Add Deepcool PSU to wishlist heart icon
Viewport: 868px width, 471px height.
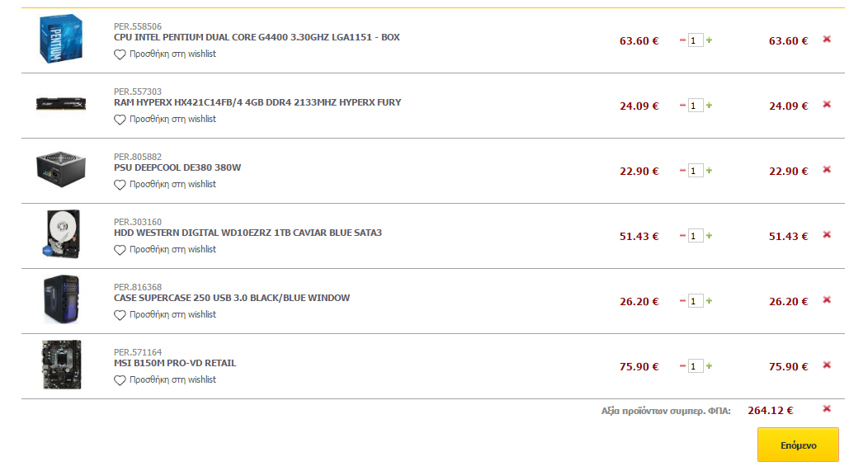[120, 185]
